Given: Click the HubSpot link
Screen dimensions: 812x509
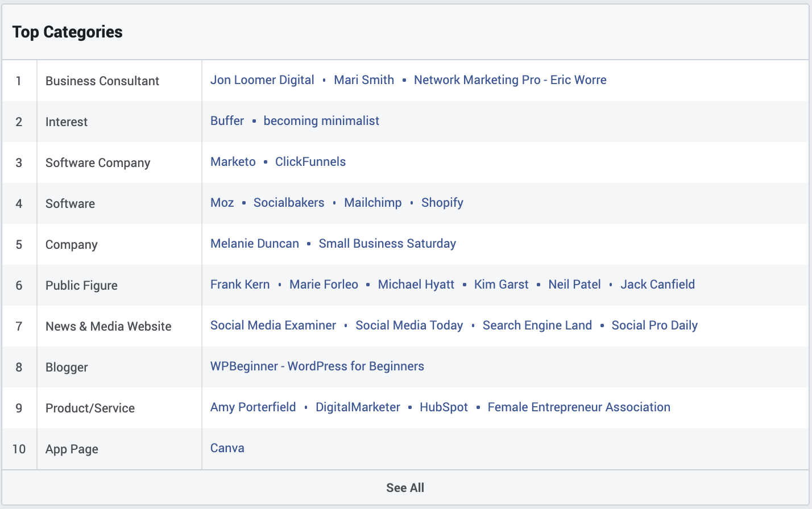Looking at the screenshot, I should coord(444,407).
